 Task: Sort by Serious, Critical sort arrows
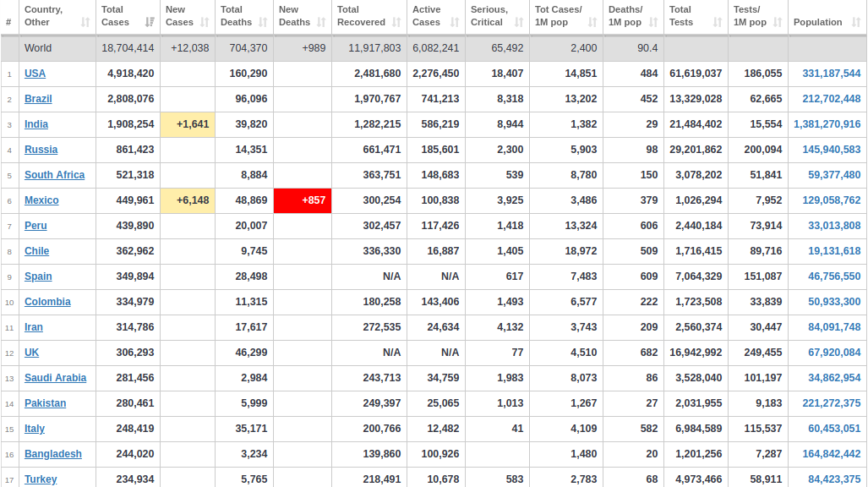click(519, 22)
